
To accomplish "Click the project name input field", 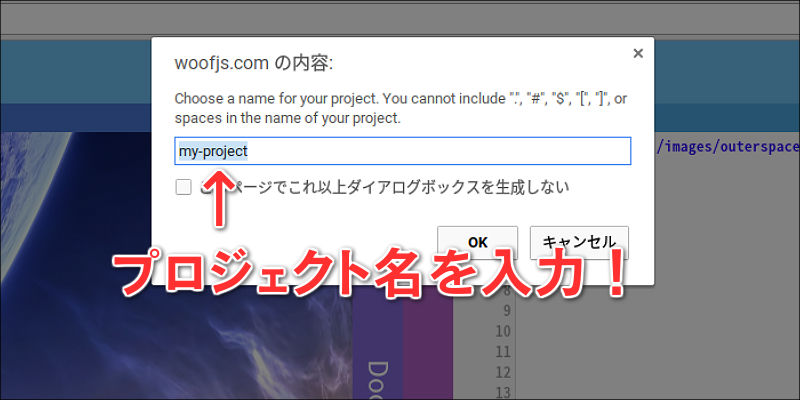I will click(x=403, y=151).
